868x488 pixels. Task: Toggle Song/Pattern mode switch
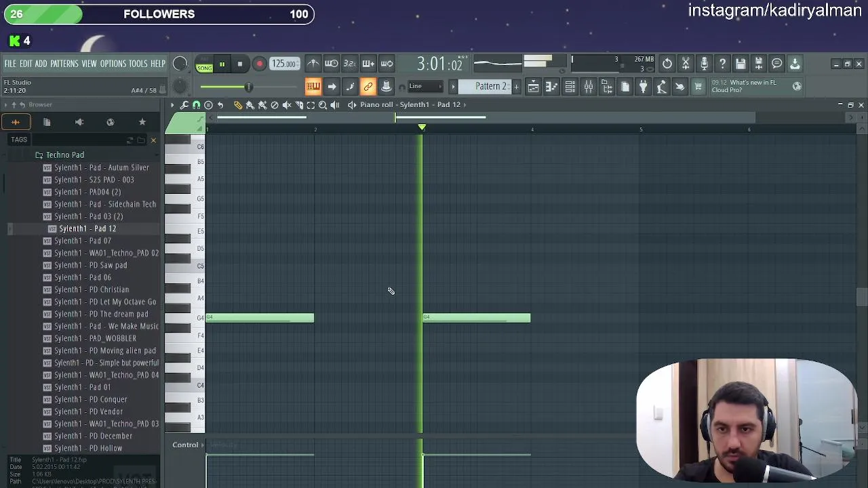point(204,64)
